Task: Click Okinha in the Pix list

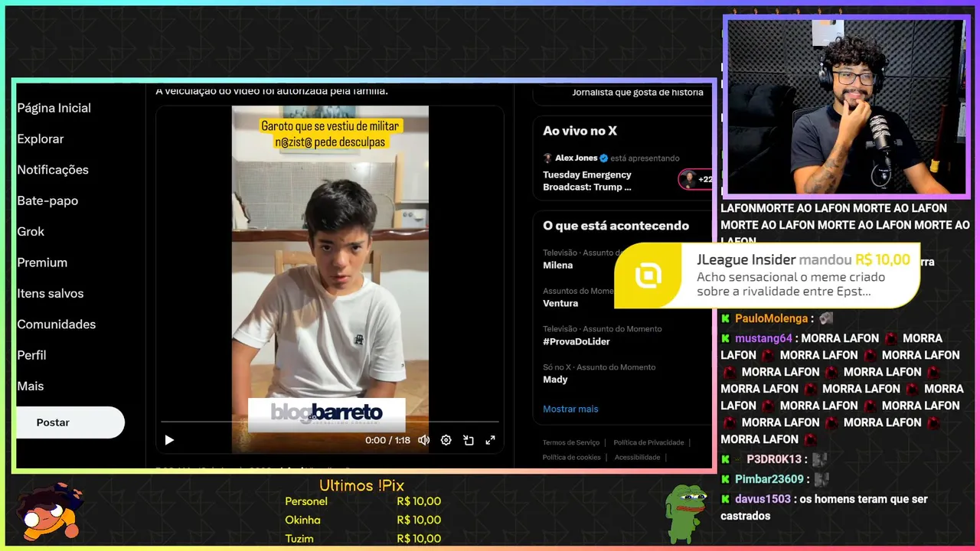Action: click(x=302, y=520)
